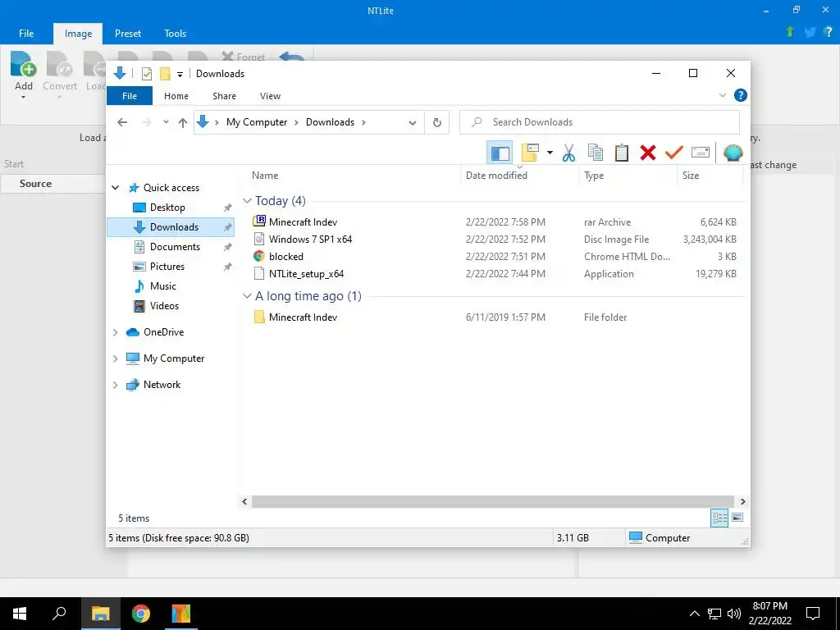Screen dimensions: 840x630
Task: Open address bar history dropdown
Action: pyautogui.click(x=412, y=123)
